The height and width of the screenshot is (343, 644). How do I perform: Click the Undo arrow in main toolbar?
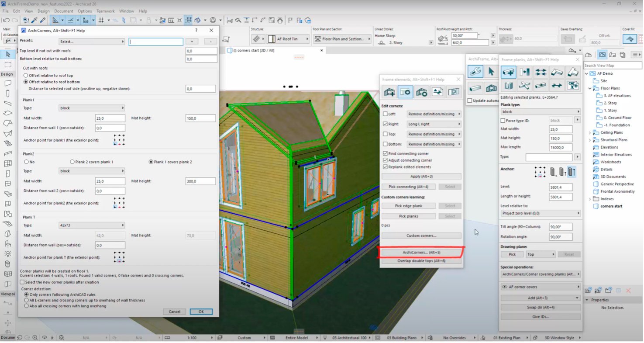coord(6,20)
